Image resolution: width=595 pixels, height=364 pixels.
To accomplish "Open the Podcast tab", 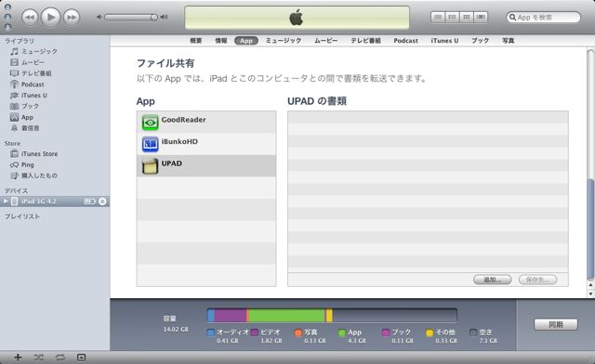I will (405, 41).
